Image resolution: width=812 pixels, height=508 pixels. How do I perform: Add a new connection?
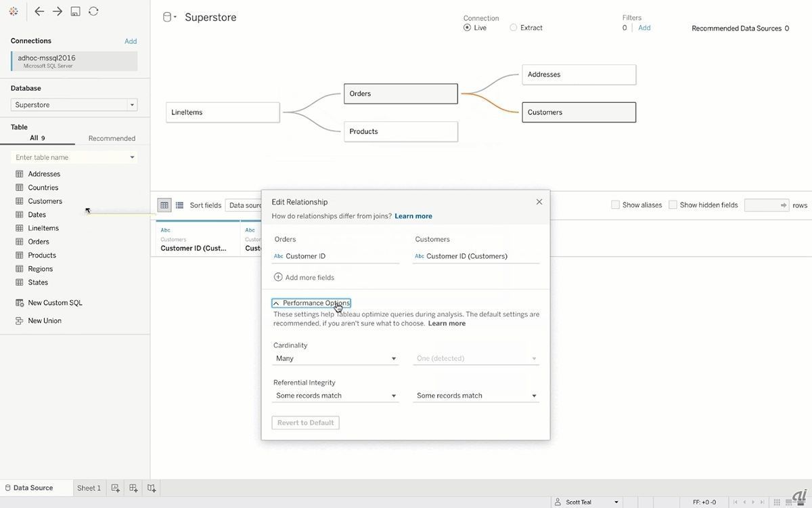click(x=131, y=41)
